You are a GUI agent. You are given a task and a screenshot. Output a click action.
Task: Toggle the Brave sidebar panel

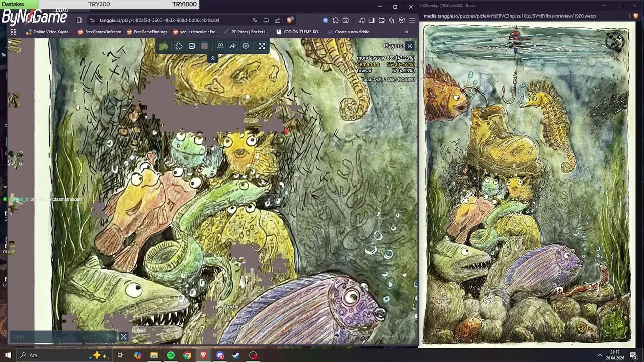[x=371, y=20]
